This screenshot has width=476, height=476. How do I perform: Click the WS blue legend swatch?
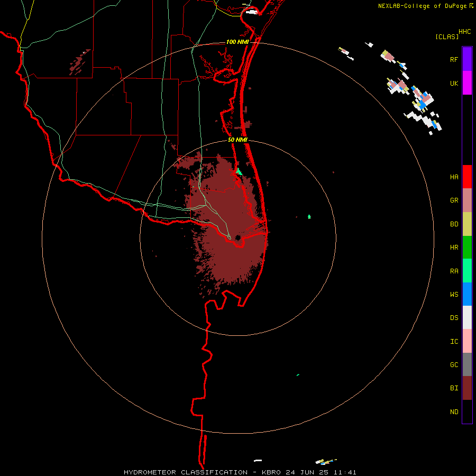coord(467,294)
